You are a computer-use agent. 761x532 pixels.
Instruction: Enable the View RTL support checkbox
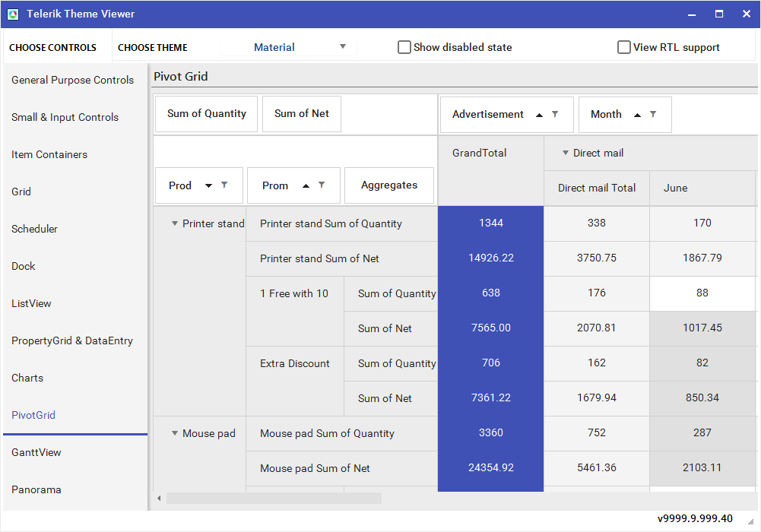[x=623, y=47]
